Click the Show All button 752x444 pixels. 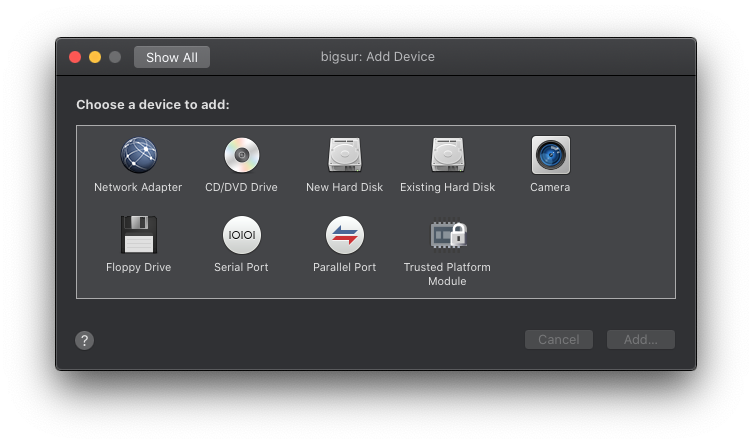(172, 57)
